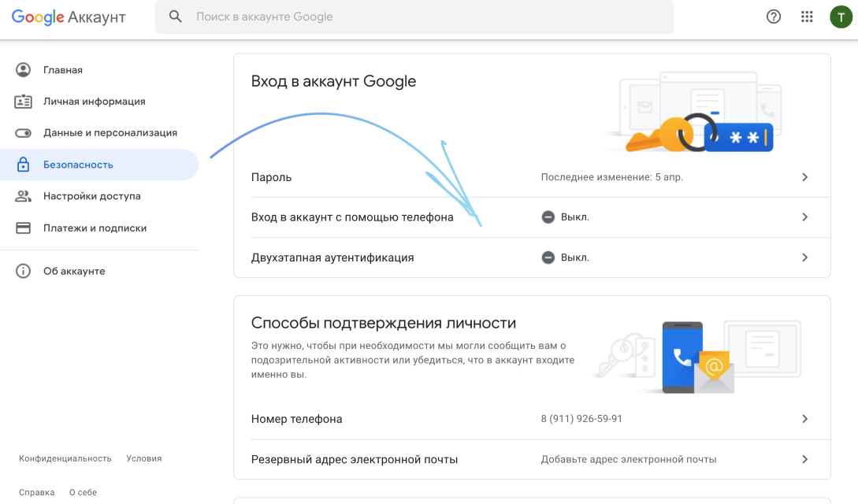
Task: Click the Способы подтверждения личности heading
Action: 384,323
